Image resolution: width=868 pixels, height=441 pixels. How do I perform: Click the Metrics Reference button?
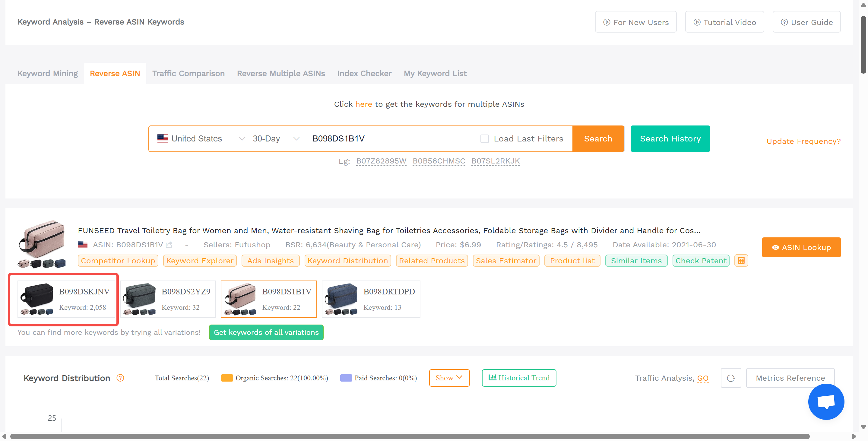pyautogui.click(x=790, y=378)
